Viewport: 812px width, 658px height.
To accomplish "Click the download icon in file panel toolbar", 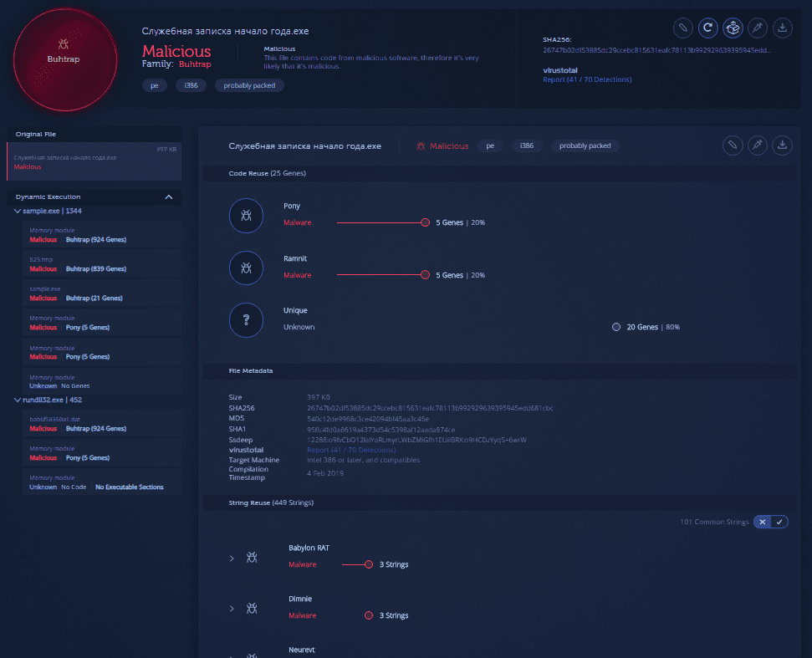I will (783, 145).
